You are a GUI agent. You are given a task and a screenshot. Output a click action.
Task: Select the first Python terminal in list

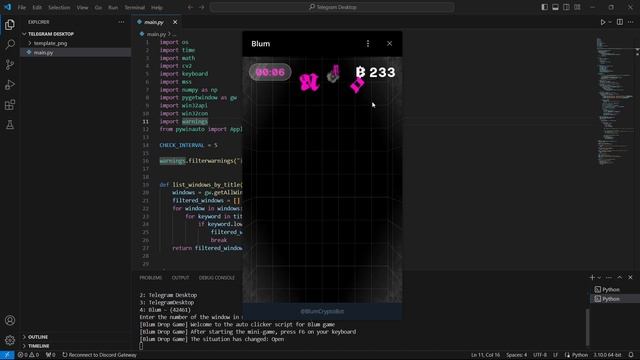[615, 290]
